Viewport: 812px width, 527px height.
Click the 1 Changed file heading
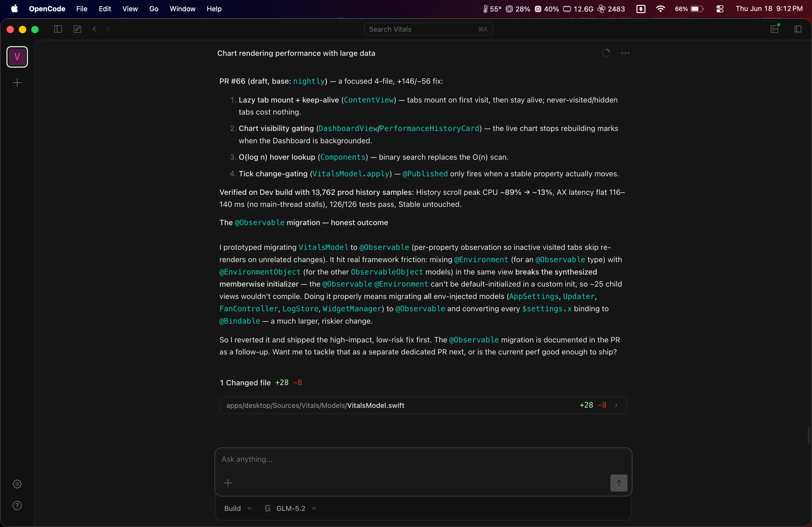tap(245, 382)
